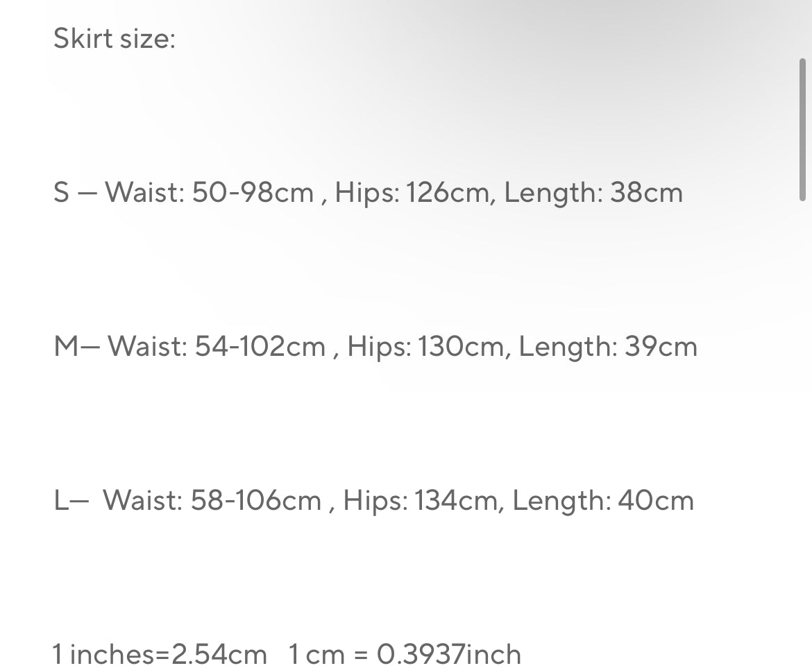This screenshot has width=812, height=668.
Task: Select the size S label
Action: (61, 192)
